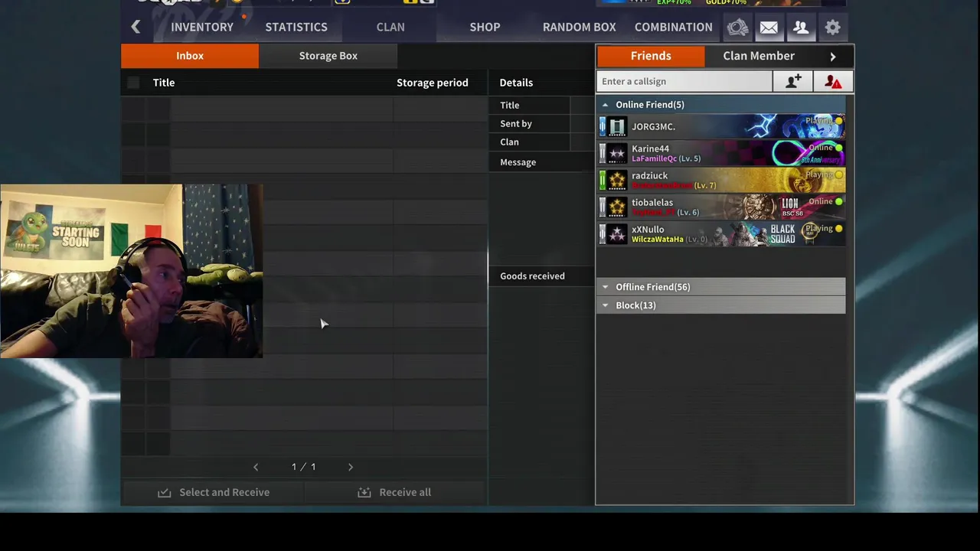Image resolution: width=980 pixels, height=551 pixels.
Task: Go to previous inbox page
Action: (256, 467)
